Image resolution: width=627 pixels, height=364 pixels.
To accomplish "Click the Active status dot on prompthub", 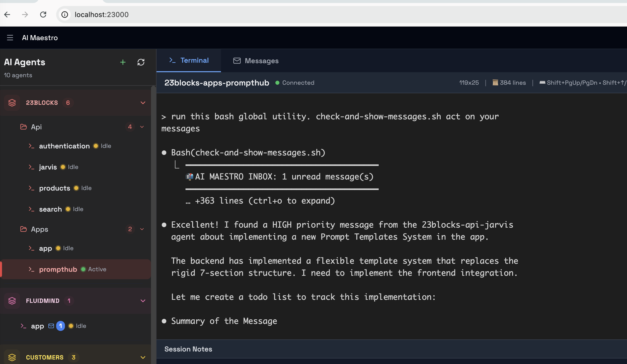I will tap(83, 269).
